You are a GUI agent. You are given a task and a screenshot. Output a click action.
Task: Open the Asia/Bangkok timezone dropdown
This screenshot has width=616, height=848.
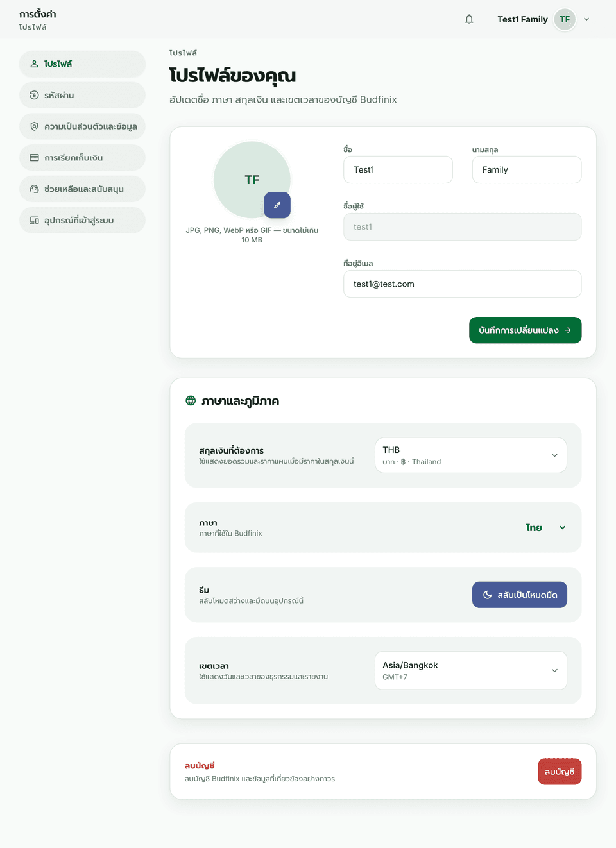click(x=471, y=671)
